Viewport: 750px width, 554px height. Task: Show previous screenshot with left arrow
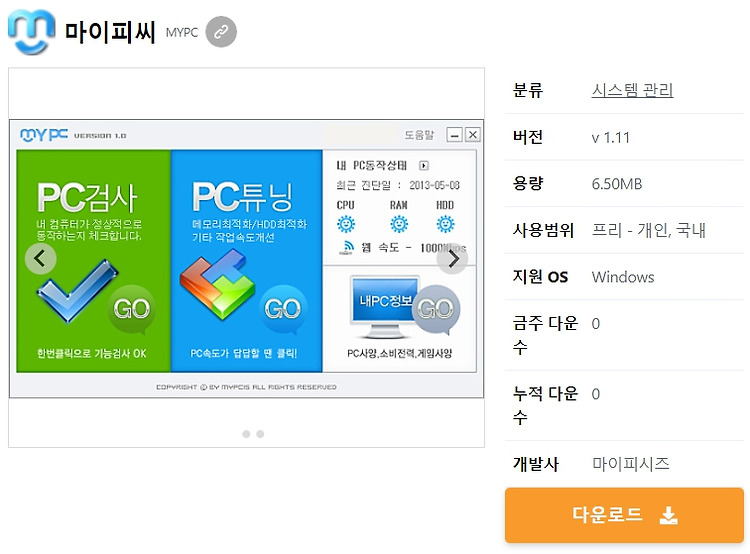coord(41,259)
